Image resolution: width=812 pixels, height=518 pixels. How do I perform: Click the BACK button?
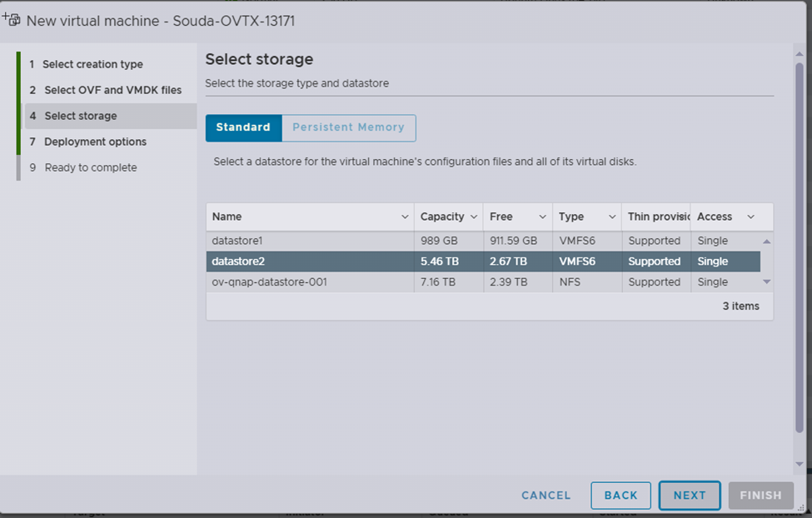[620, 496]
